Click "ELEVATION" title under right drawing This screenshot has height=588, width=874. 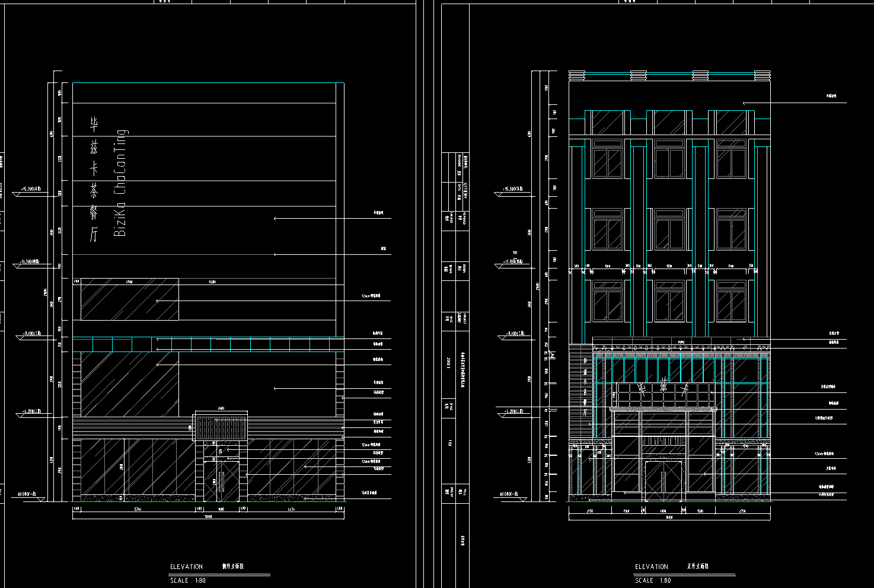pyautogui.click(x=652, y=567)
